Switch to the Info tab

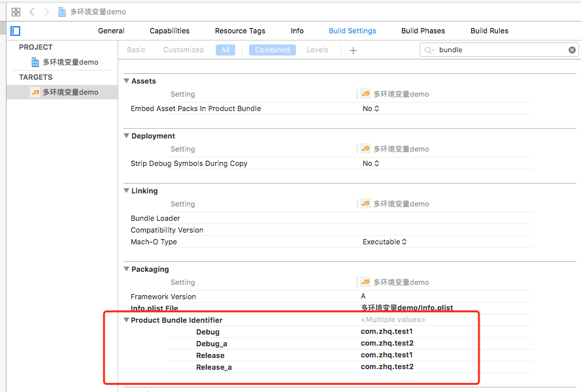(x=297, y=31)
